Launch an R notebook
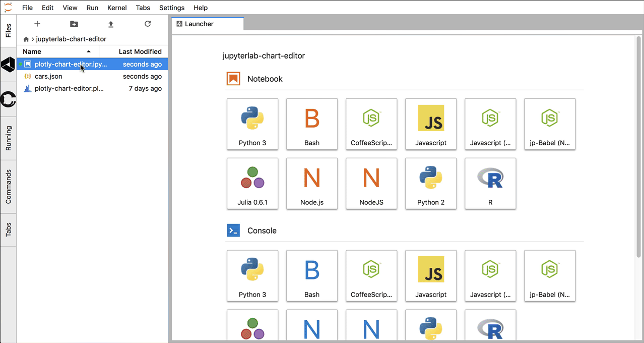The height and width of the screenshot is (343, 644). [490, 184]
